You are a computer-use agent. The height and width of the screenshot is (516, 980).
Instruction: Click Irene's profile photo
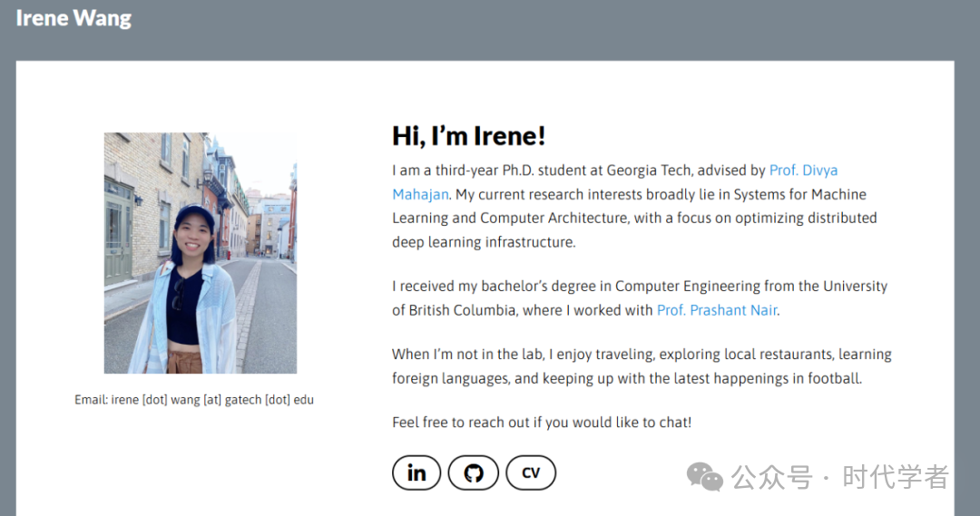pyautogui.click(x=201, y=253)
